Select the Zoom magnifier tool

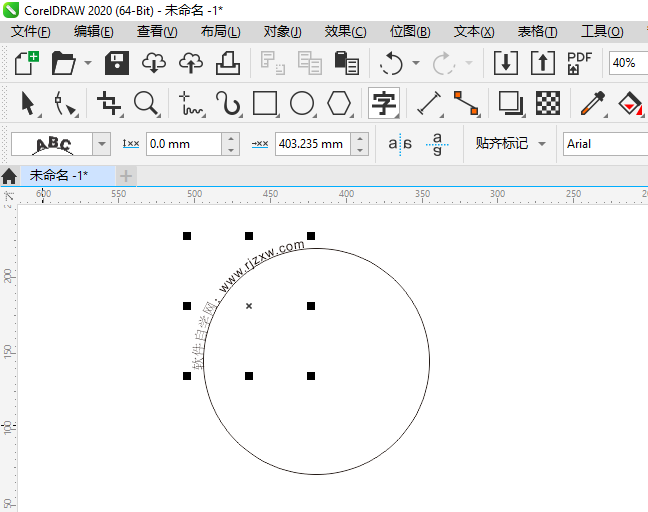pyautogui.click(x=146, y=103)
